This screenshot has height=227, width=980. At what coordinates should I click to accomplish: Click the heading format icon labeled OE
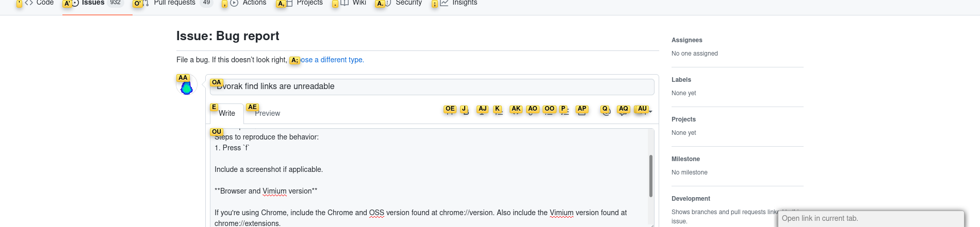pos(450,112)
